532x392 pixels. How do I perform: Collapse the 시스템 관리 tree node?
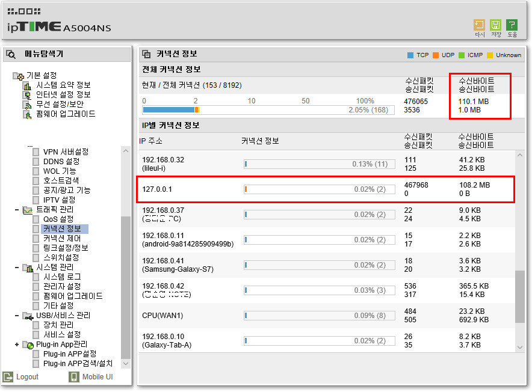[17, 268]
